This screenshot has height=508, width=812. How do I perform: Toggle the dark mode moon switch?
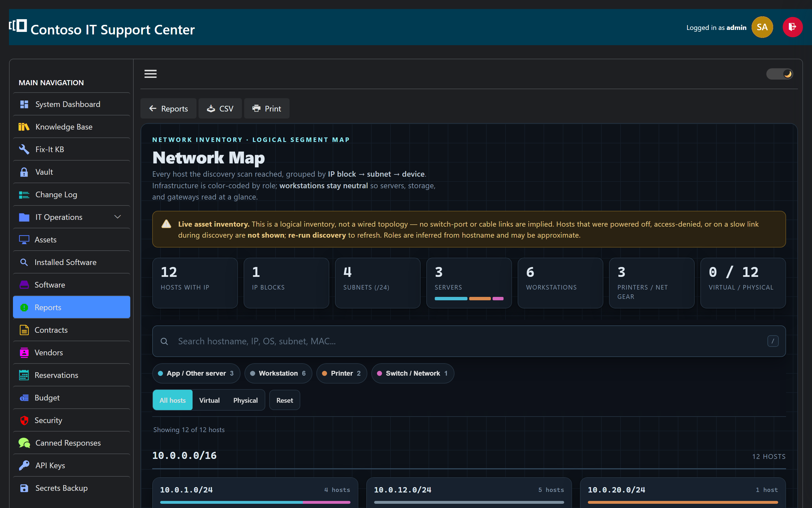780,74
